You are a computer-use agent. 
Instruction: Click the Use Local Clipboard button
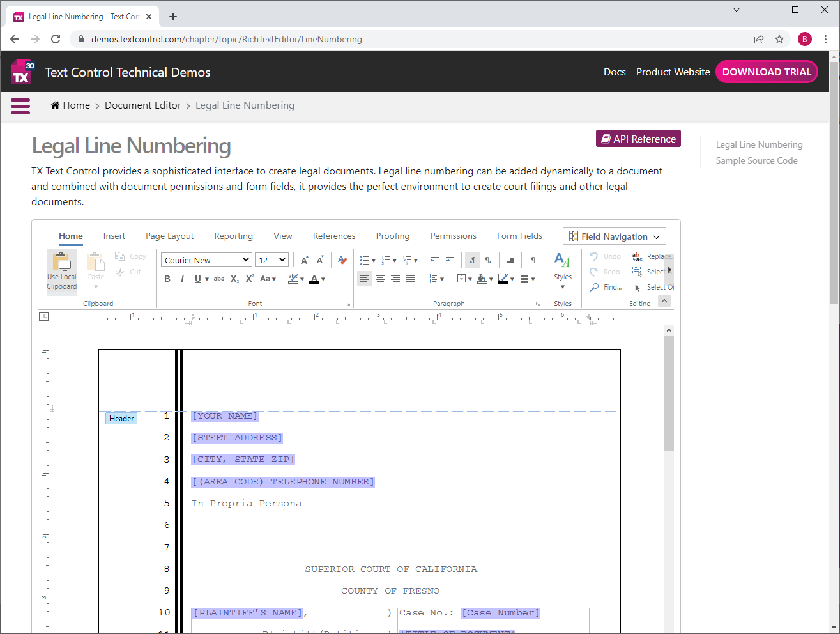pyautogui.click(x=62, y=271)
